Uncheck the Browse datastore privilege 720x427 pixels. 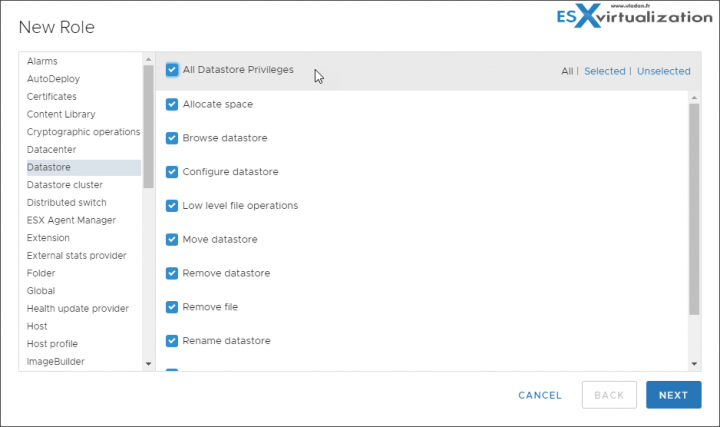[x=172, y=138]
